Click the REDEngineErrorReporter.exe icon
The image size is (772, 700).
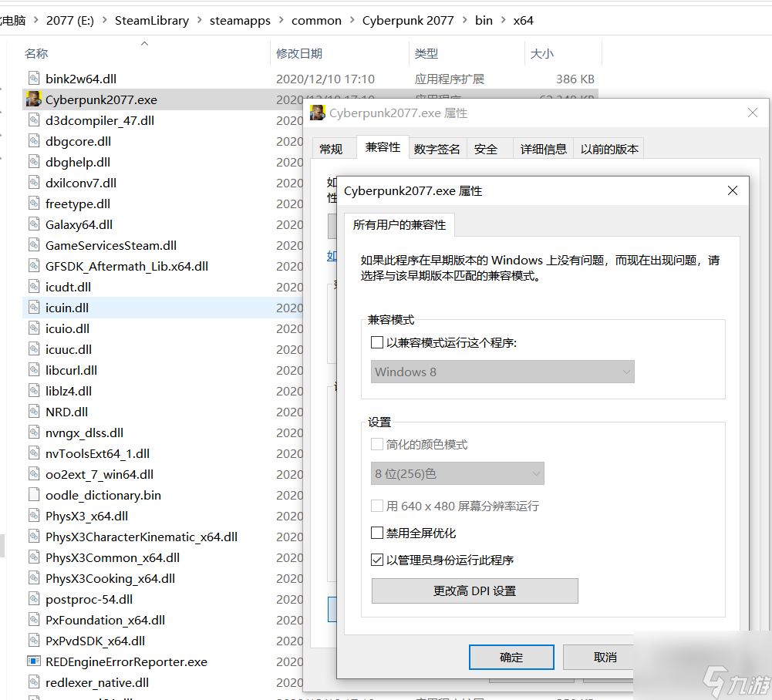(x=34, y=661)
